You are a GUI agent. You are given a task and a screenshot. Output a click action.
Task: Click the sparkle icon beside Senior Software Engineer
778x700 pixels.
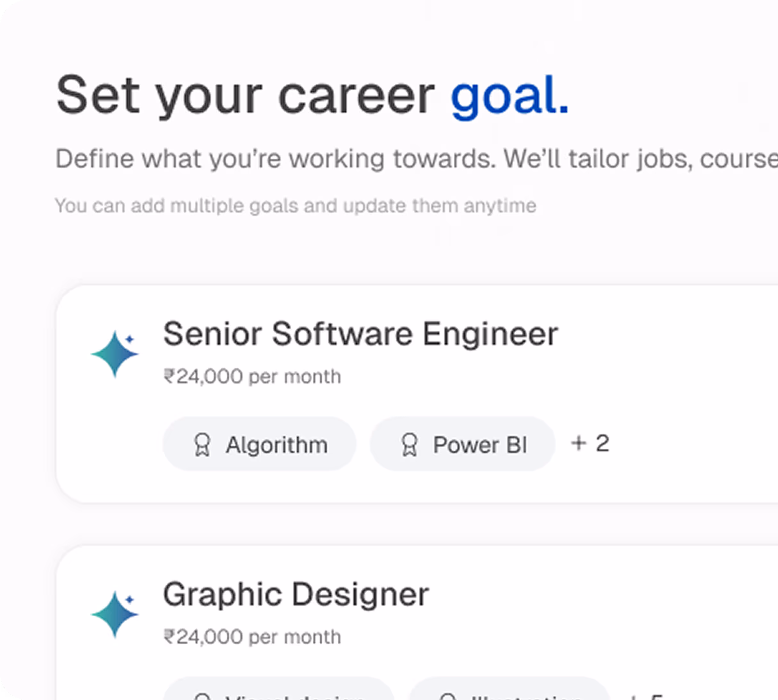[114, 354]
